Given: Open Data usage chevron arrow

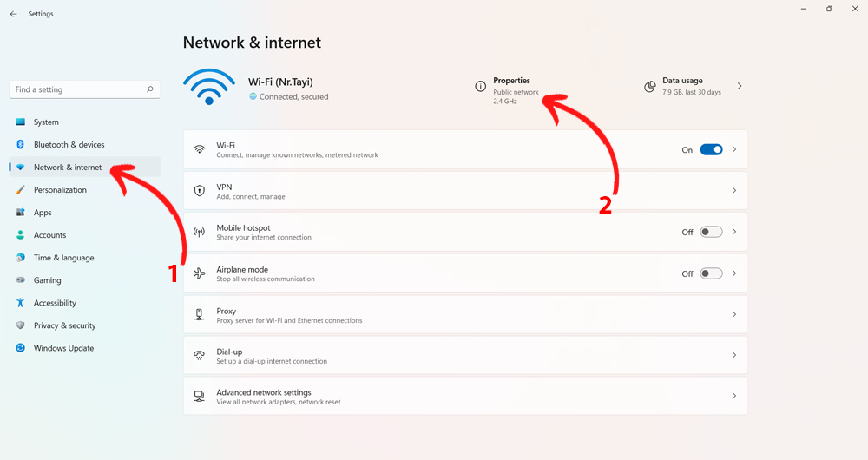Looking at the screenshot, I should tap(740, 87).
